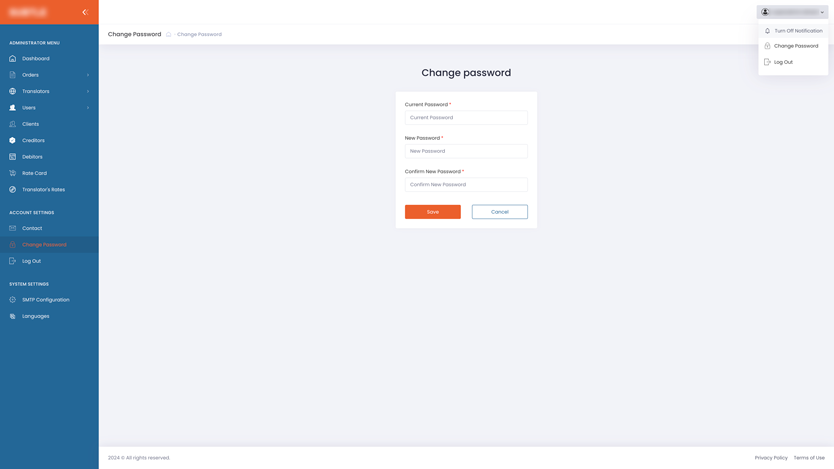Click the Dashboard home icon
Viewport: 834px width, 469px height.
(x=13, y=59)
